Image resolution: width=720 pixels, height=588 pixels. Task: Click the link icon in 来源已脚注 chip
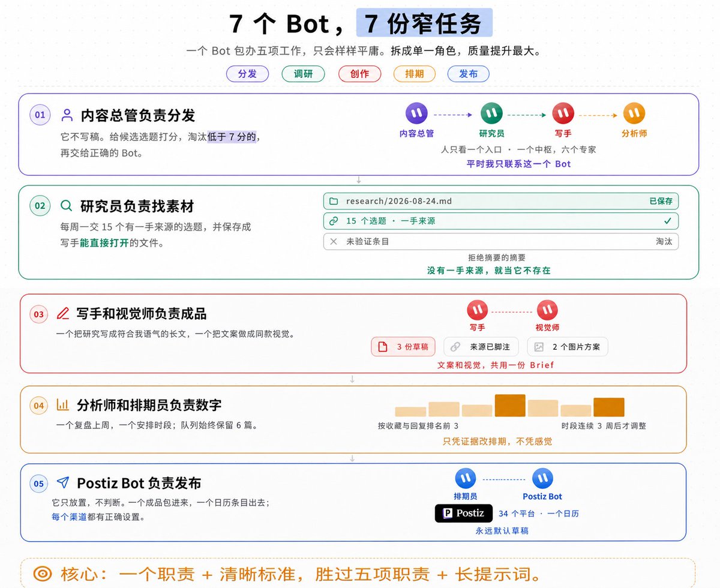point(455,347)
